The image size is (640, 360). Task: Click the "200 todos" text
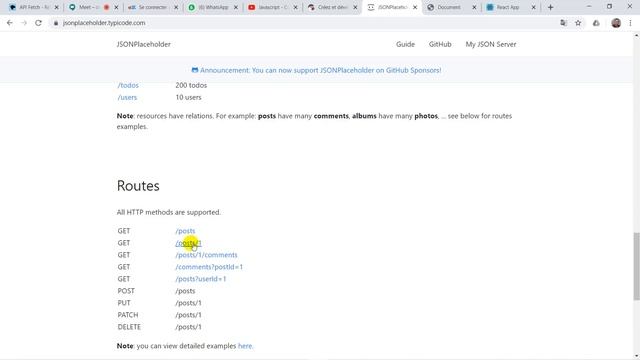[x=191, y=85]
